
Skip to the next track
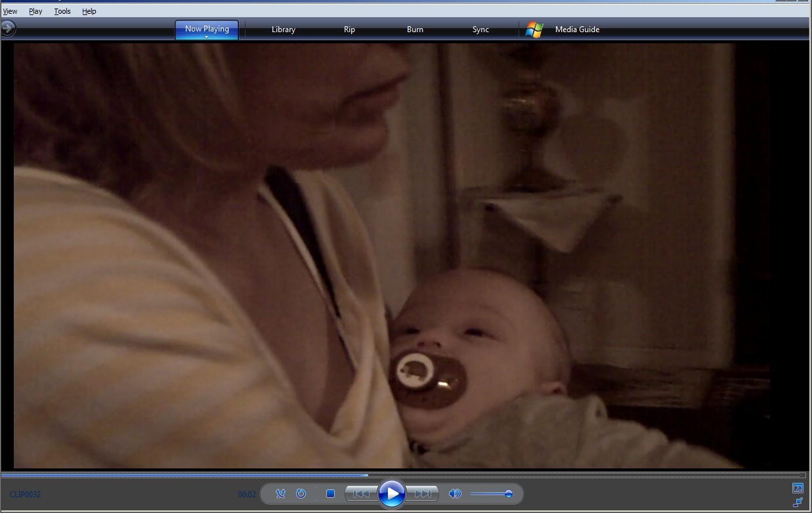click(423, 494)
